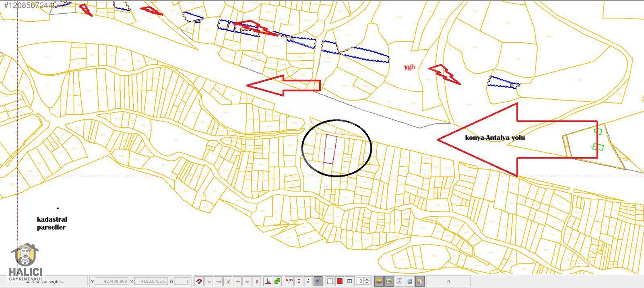
Task: Click the magnifier search icon
Action: click(409, 282)
